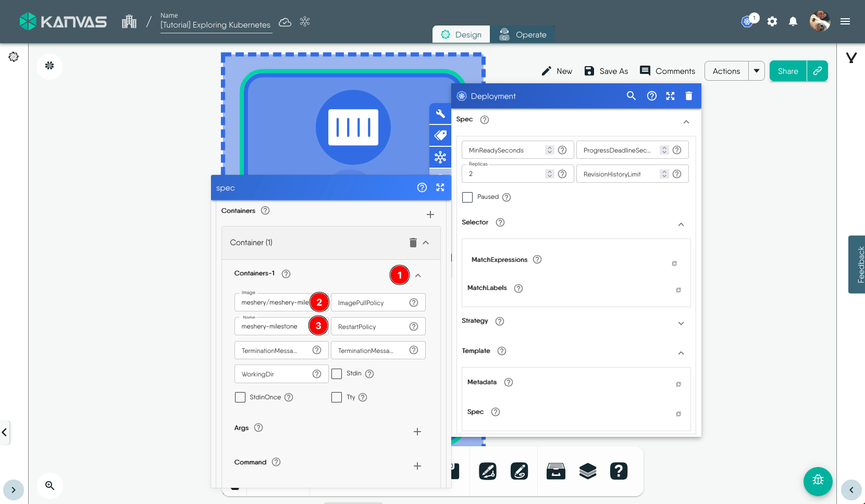
Task: Click the Replicas input field
Action: pyautogui.click(x=503, y=174)
